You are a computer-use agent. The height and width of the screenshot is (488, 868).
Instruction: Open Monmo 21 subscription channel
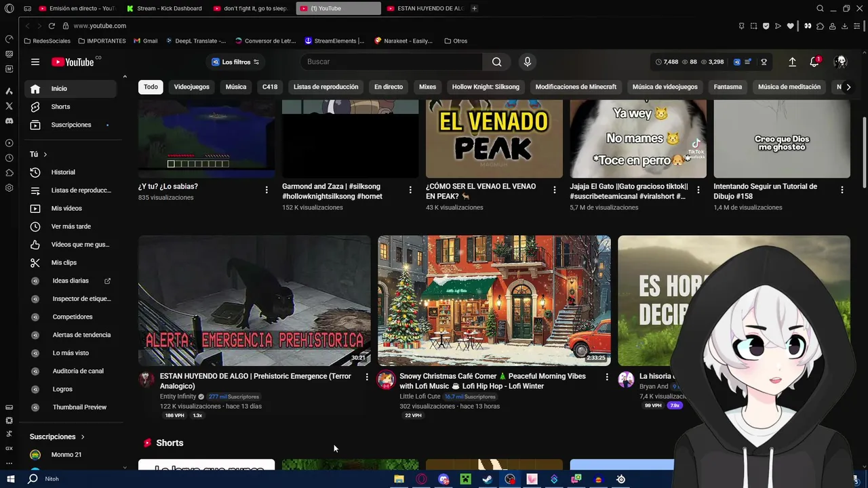coord(71,455)
